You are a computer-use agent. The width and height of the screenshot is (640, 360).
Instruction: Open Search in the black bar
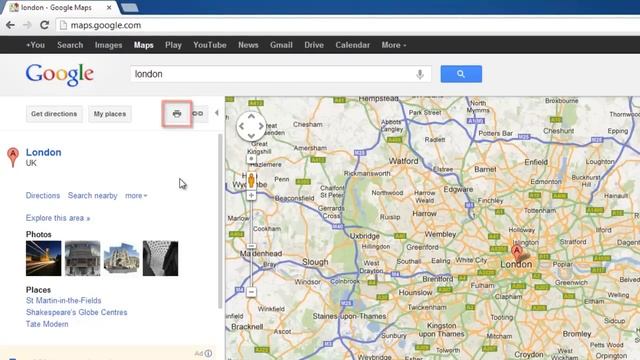click(x=70, y=45)
